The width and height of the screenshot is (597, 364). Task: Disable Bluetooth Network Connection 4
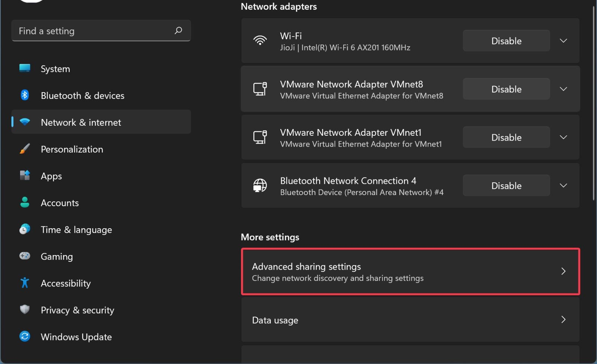(x=506, y=186)
